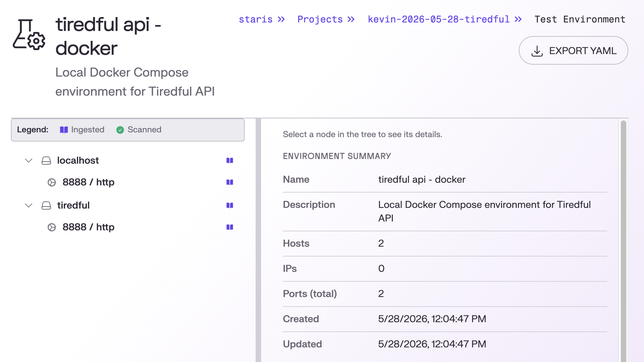644x362 pixels.
Task: Click the Legend label
Action: (x=33, y=130)
